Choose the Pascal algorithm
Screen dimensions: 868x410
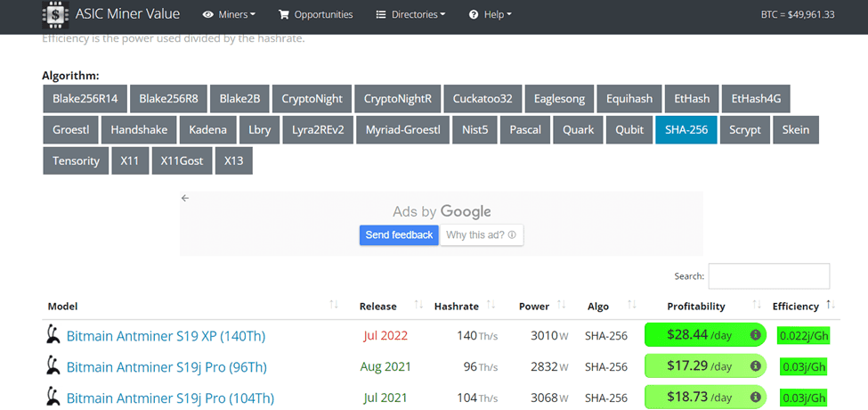tap(525, 130)
